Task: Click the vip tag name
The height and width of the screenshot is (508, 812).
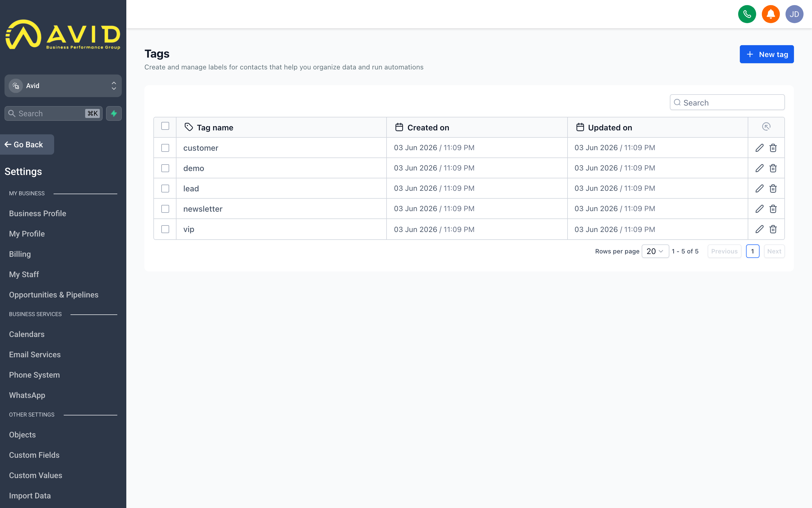Action: point(189,229)
